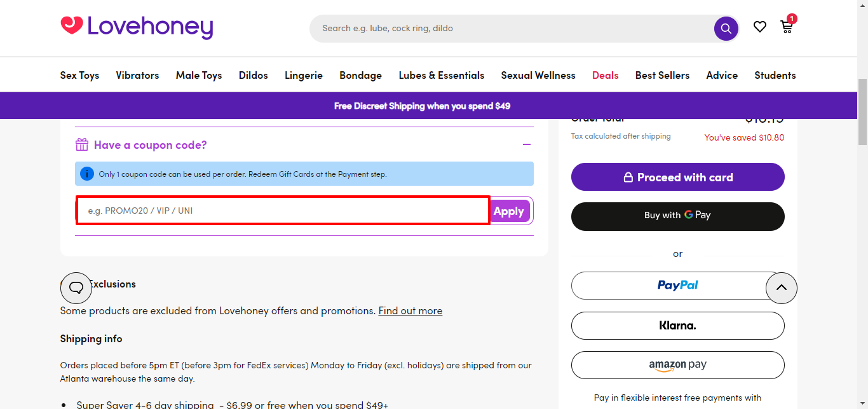868x409 pixels.
Task: Open the Lingerie menu
Action: 304,75
